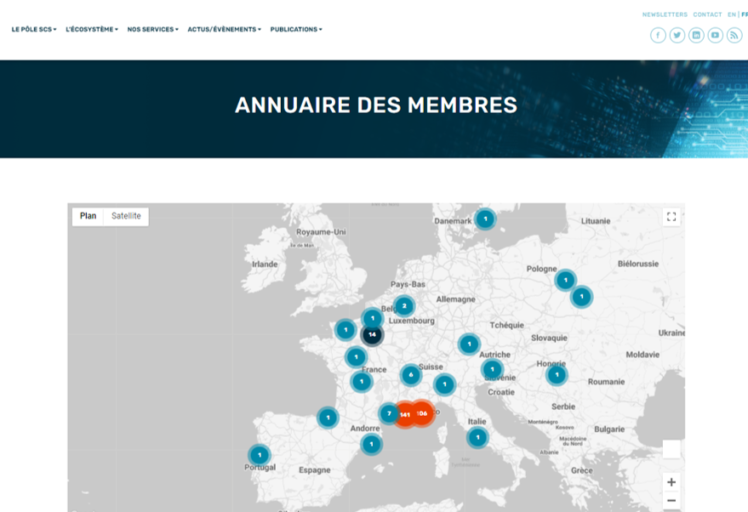
Task: Click the Irlande map label
Action: [x=265, y=264]
